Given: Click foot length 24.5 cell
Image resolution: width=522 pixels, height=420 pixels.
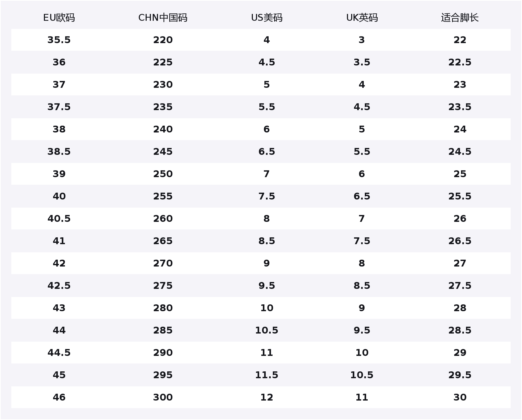Looking at the screenshot, I should 460,152.
